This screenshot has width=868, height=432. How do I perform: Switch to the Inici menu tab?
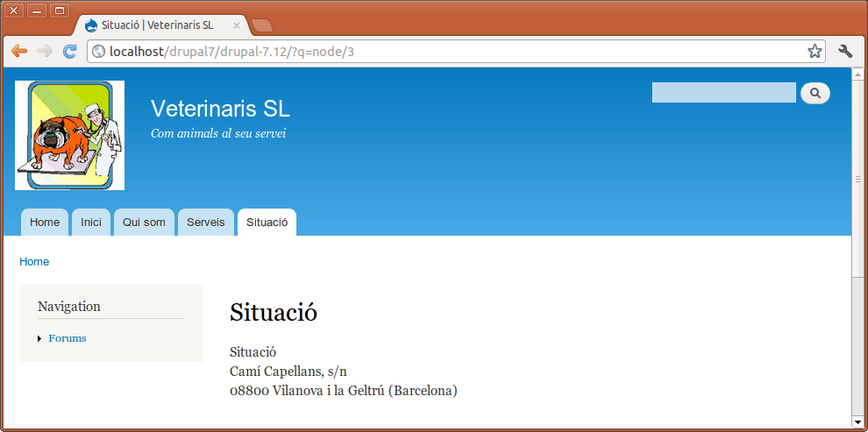[91, 223]
